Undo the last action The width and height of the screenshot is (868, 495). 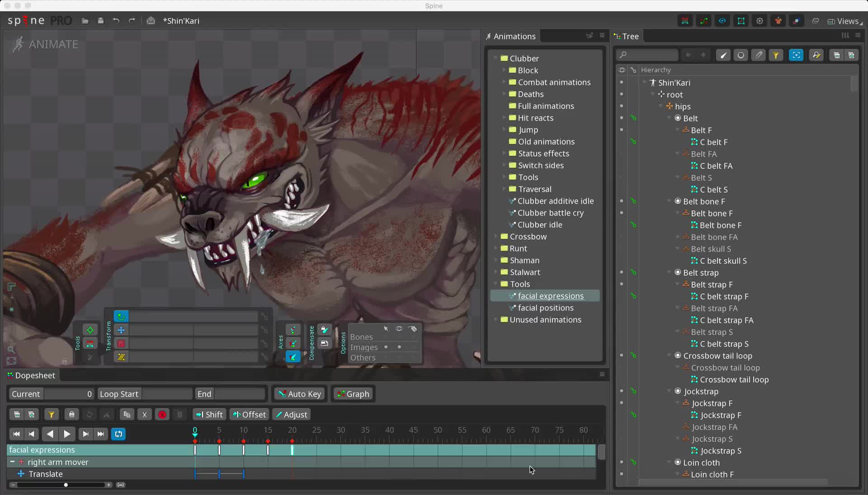[116, 21]
